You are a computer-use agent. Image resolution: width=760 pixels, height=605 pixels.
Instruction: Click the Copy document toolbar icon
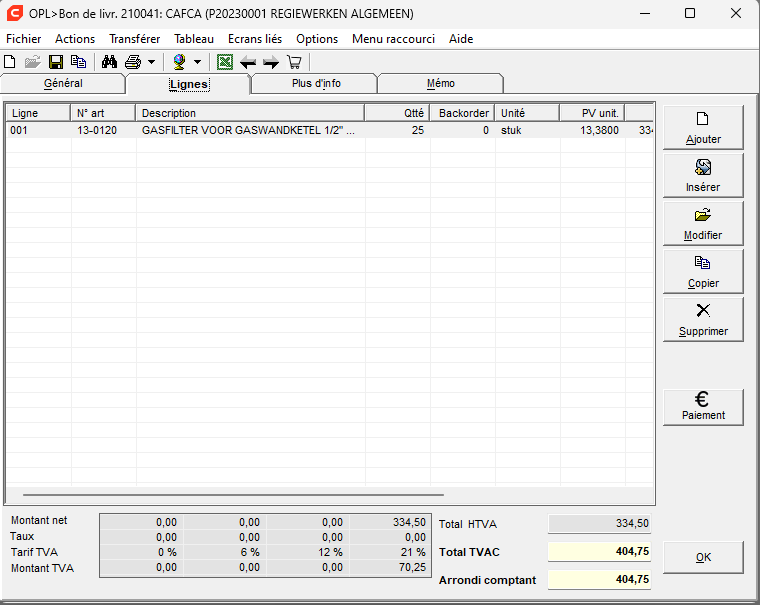pyautogui.click(x=79, y=62)
